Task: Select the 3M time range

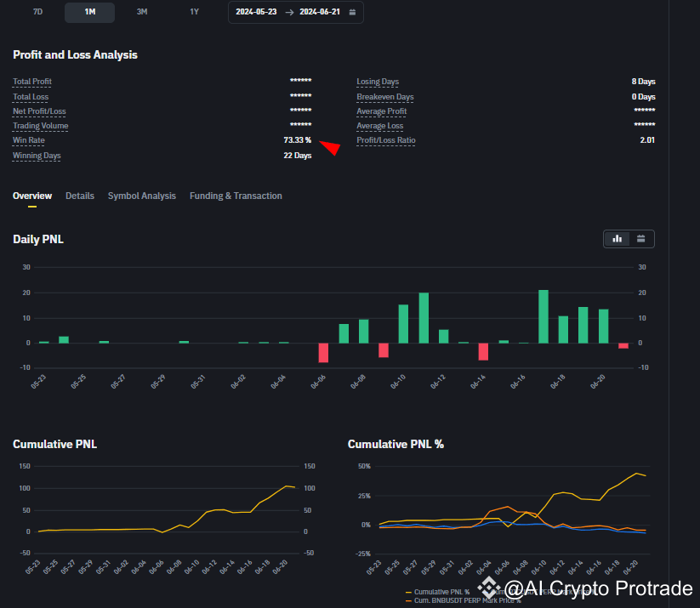Action: [x=142, y=12]
